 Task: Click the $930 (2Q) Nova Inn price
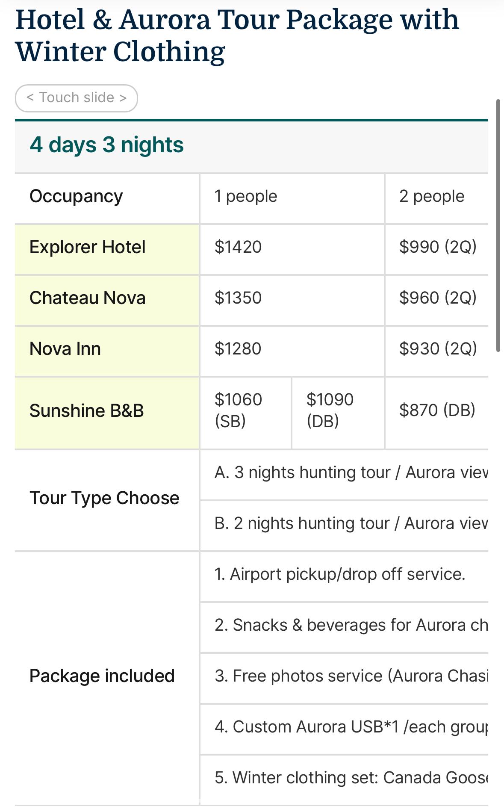point(438,349)
